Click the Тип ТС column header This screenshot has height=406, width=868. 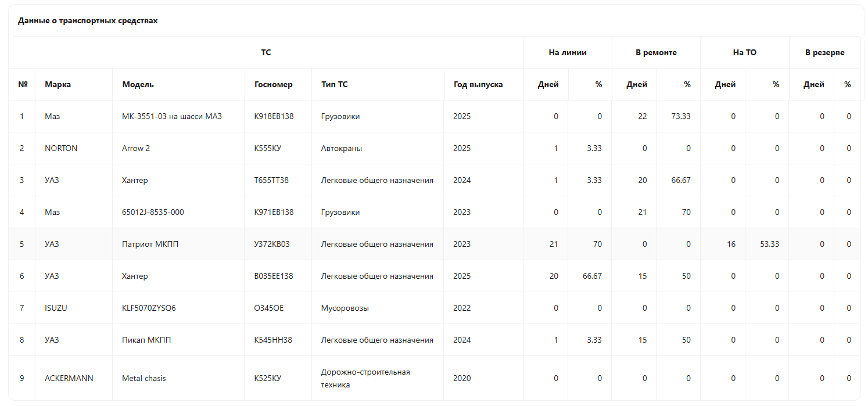coord(334,84)
